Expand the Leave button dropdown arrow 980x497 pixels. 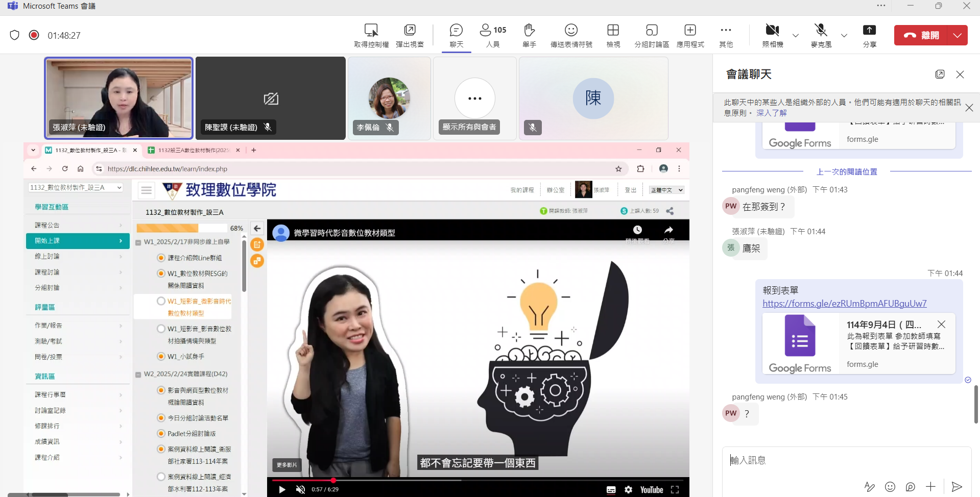[x=957, y=35]
